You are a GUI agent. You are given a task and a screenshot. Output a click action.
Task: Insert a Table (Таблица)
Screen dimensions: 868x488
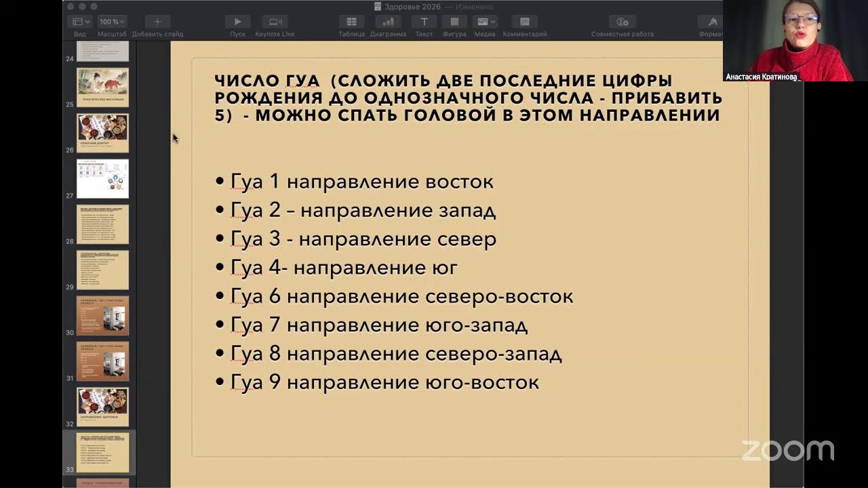(x=351, y=22)
